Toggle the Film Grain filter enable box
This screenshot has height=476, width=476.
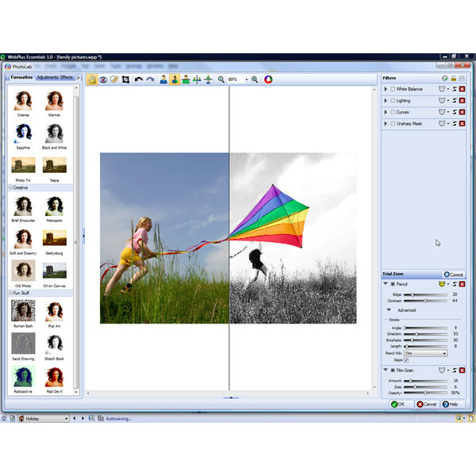393,370
